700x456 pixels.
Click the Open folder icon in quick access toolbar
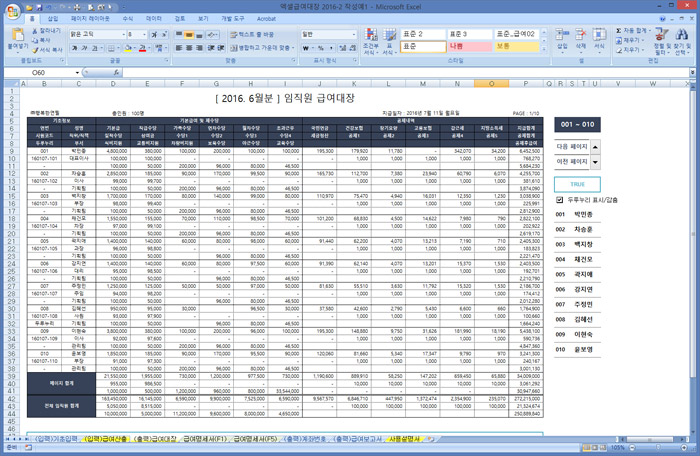click(x=30, y=7)
